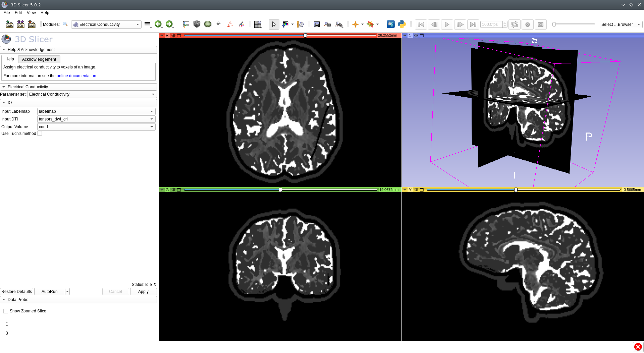The width and height of the screenshot is (644, 353).
Task: Open the View menu
Action: [x=31, y=13]
